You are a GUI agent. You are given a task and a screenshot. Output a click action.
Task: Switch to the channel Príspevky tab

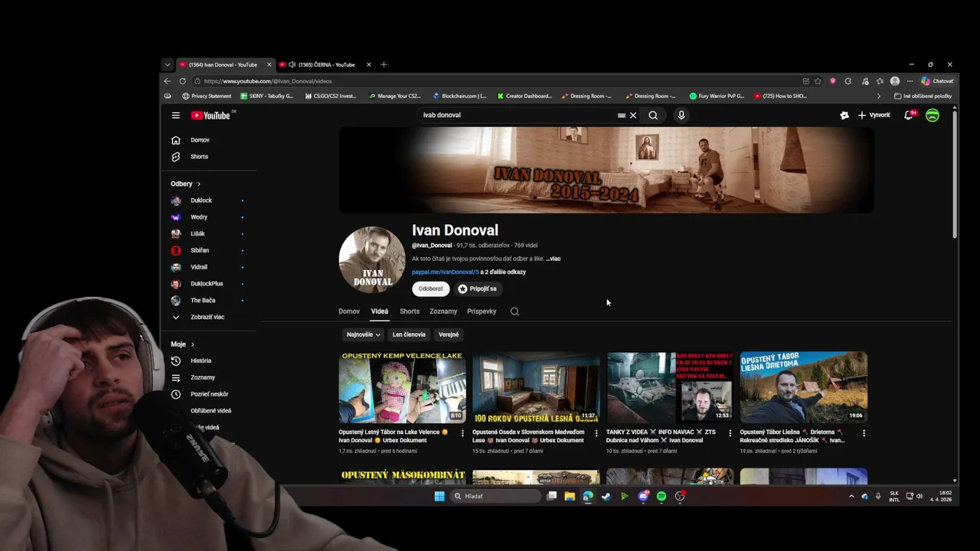(x=482, y=311)
